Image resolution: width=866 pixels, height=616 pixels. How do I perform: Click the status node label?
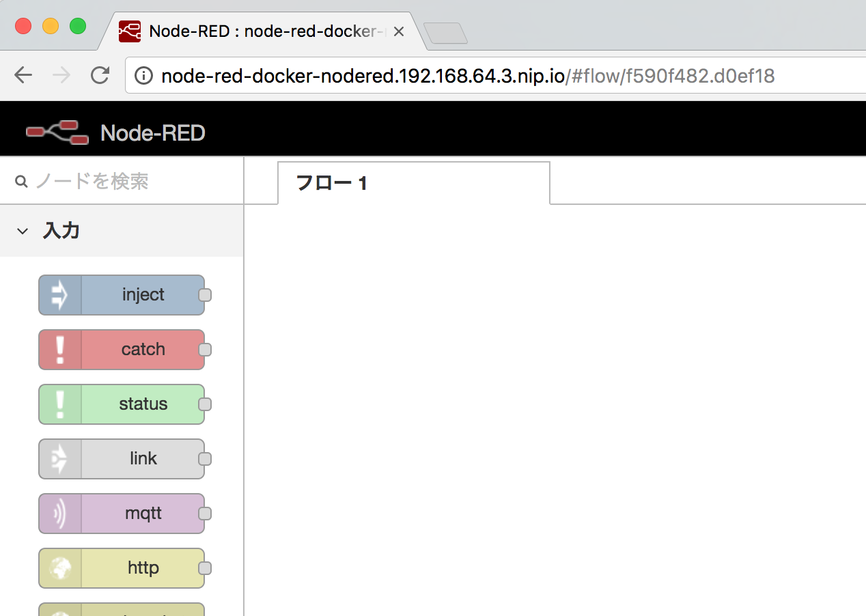click(143, 404)
